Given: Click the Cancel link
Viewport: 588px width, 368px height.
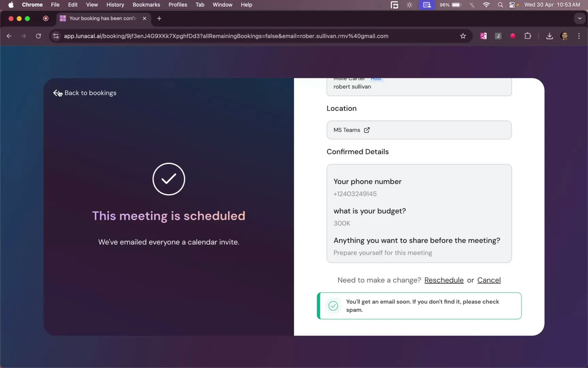Looking at the screenshot, I should tap(489, 280).
